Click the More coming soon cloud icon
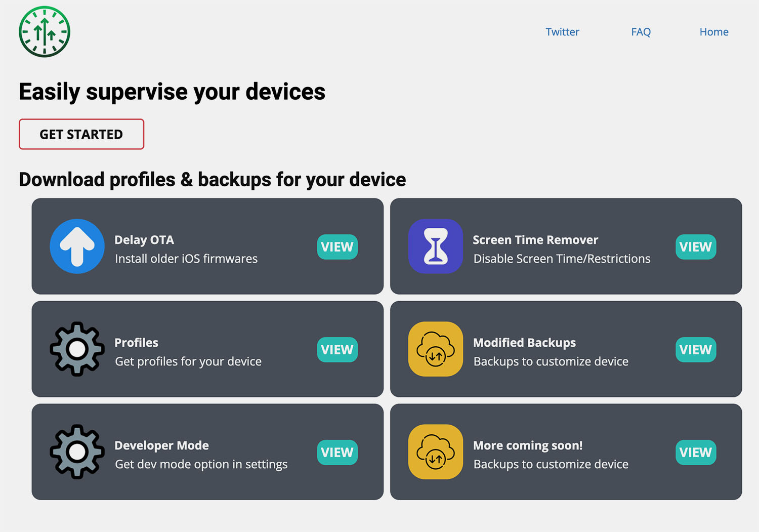759x532 pixels. coord(436,452)
